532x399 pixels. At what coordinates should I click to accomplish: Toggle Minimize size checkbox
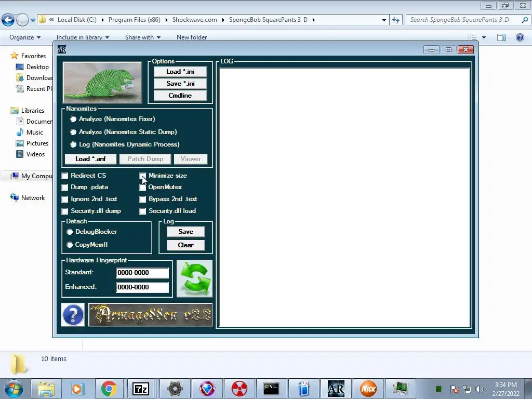142,176
